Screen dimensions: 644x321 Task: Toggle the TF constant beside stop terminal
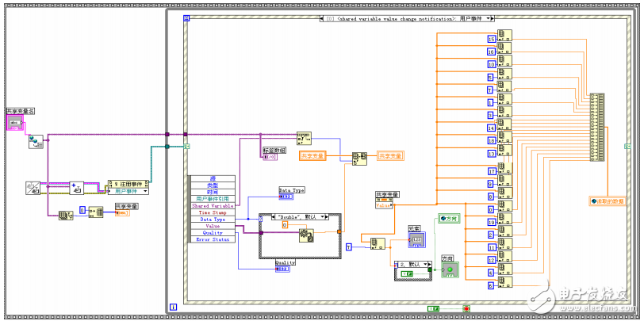coord(434,308)
